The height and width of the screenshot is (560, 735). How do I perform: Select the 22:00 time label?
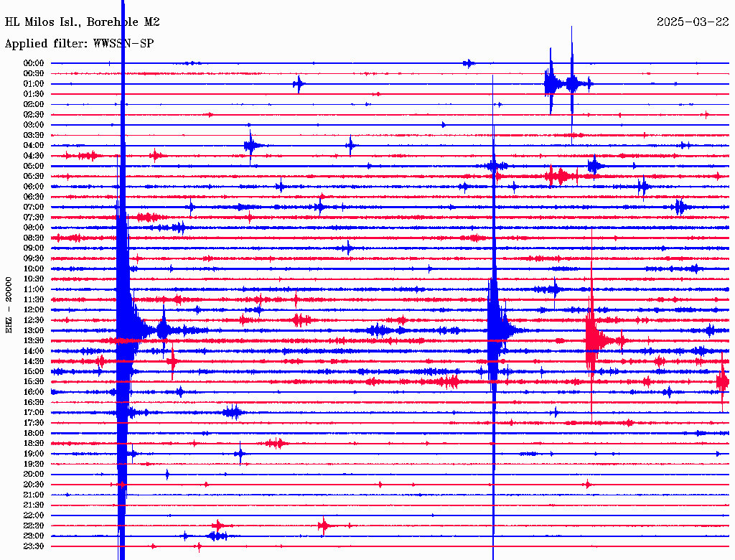pyautogui.click(x=34, y=515)
